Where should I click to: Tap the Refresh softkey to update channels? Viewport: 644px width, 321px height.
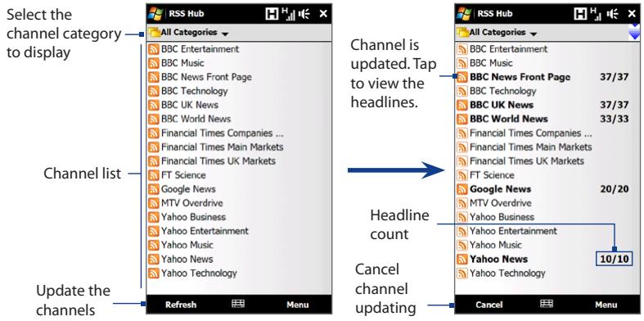click(x=181, y=305)
